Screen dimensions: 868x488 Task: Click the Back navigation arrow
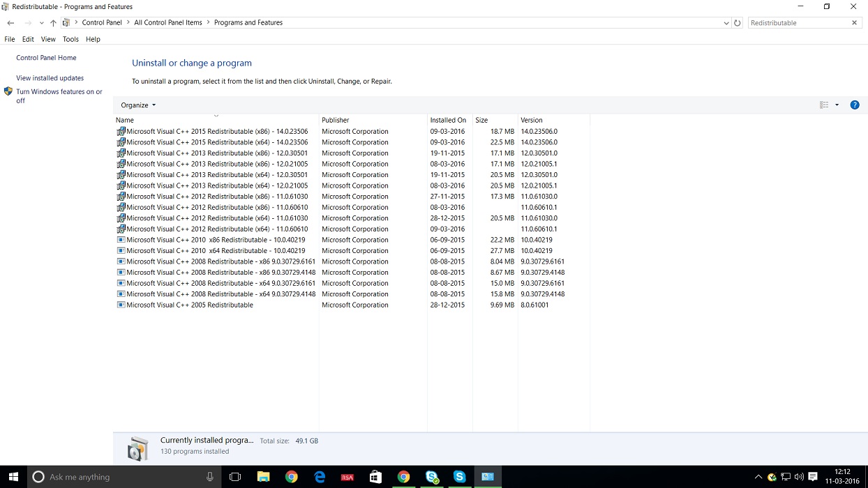click(10, 23)
